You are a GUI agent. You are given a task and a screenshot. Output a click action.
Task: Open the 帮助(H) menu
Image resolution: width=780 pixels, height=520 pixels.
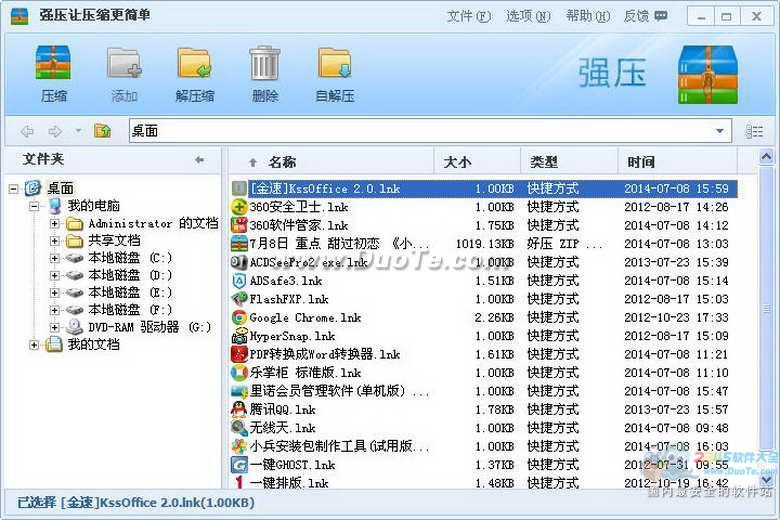pyautogui.click(x=587, y=16)
